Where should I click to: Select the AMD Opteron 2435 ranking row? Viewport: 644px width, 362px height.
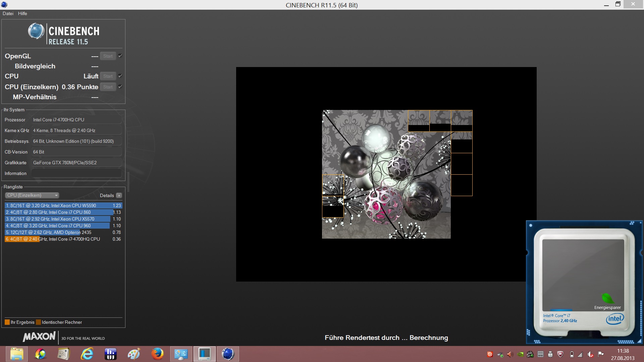click(63, 232)
